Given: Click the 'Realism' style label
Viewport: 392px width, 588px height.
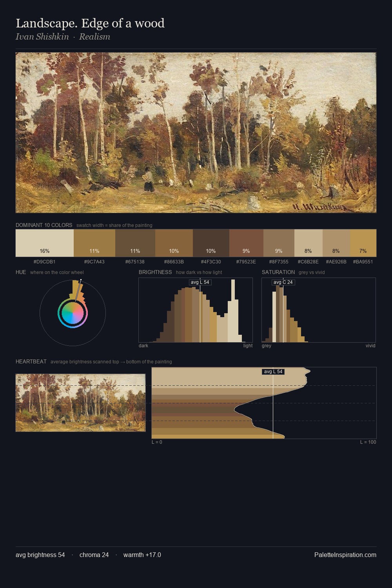Looking at the screenshot, I should click(x=94, y=36).
